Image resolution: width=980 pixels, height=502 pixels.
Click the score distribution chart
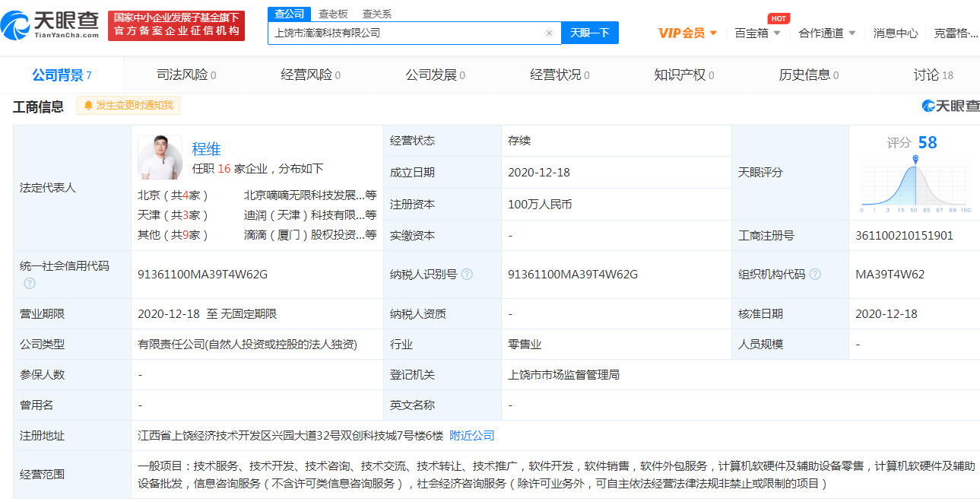[915, 184]
